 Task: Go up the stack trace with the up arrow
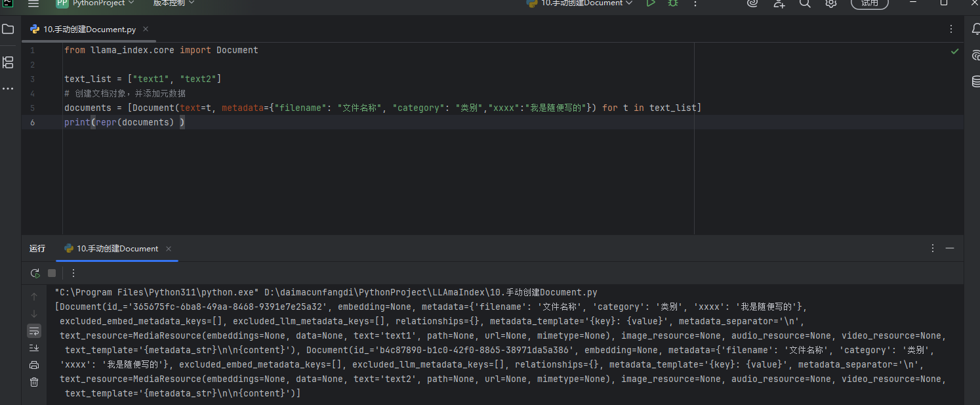point(34,297)
